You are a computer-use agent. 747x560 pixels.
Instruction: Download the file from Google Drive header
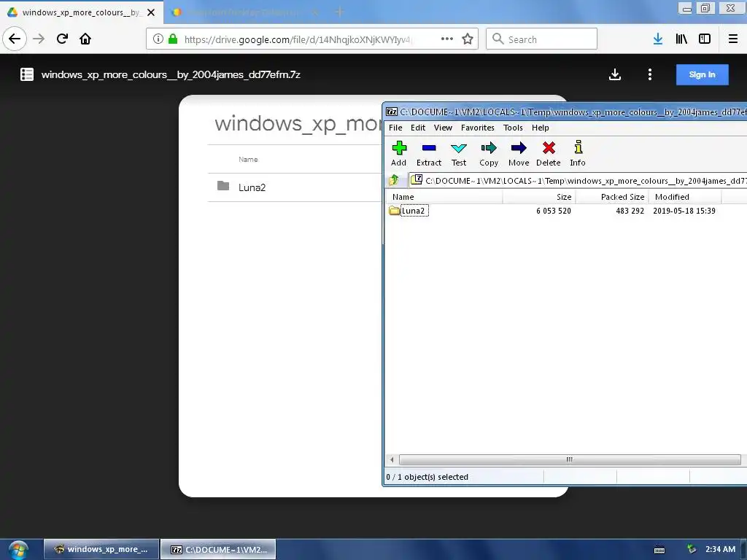[615, 74]
